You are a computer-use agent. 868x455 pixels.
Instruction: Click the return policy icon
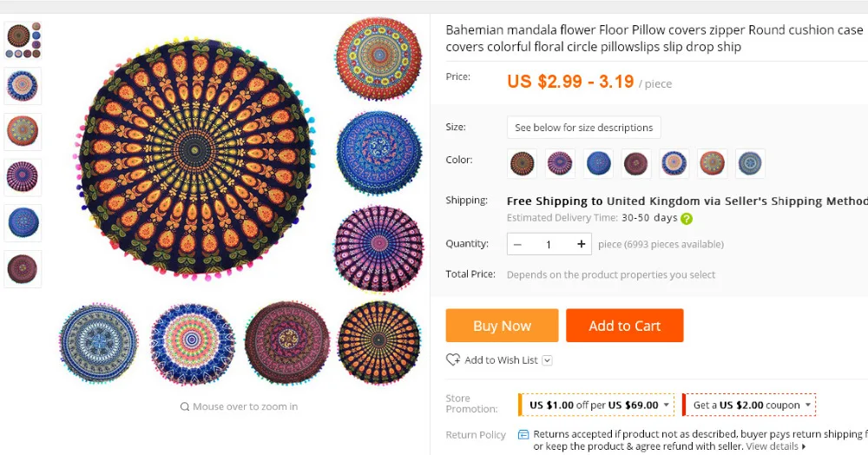pos(523,434)
